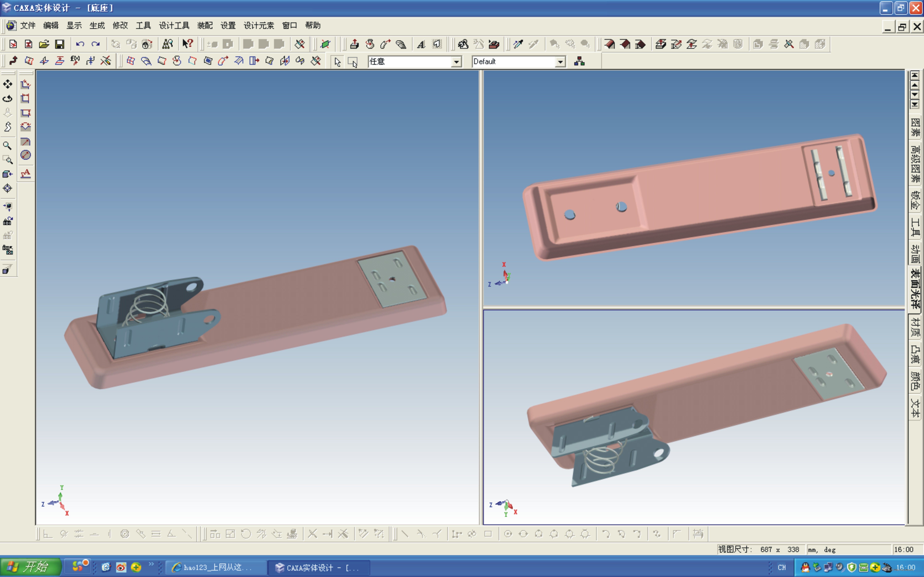
Task: Switch to the 材质 catalog tab
Action: [915, 327]
